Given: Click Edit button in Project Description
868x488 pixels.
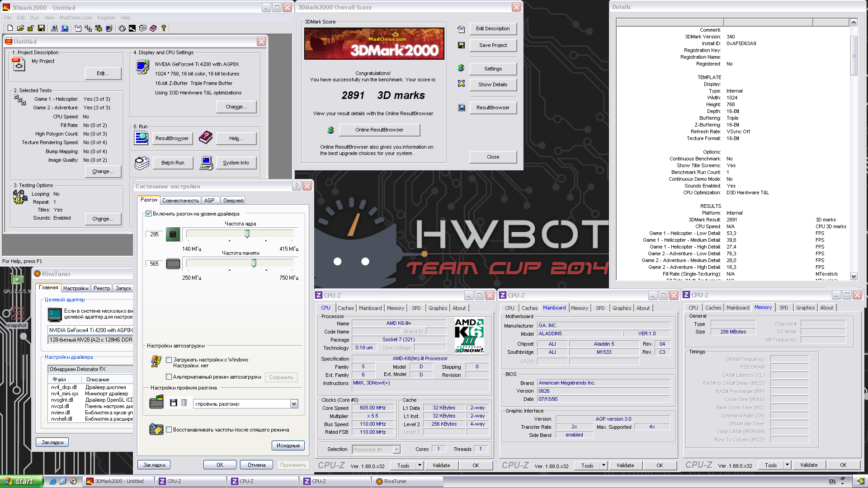Looking at the screenshot, I should click(103, 73).
